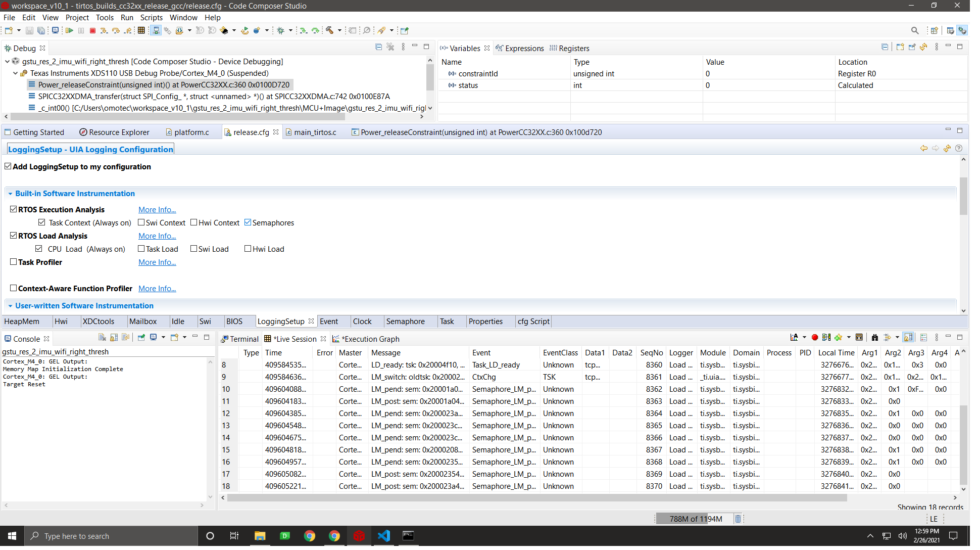Click the Resume debug button
Image resolution: width=980 pixels, height=550 pixels.
click(x=69, y=31)
